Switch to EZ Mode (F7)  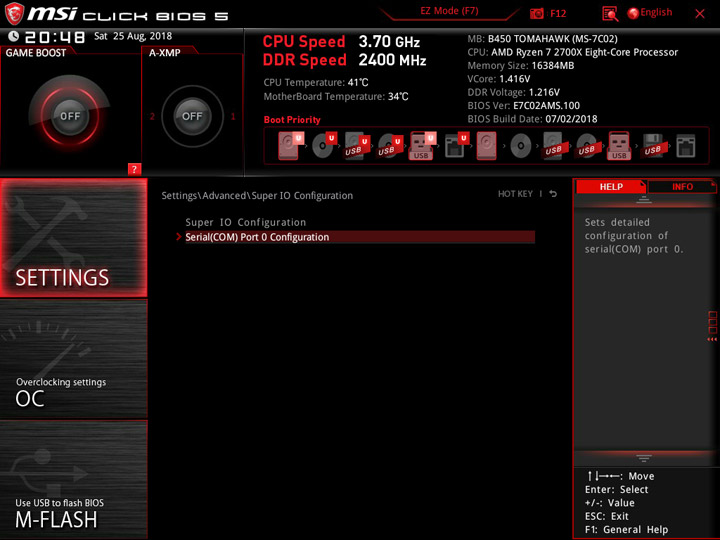tap(449, 11)
